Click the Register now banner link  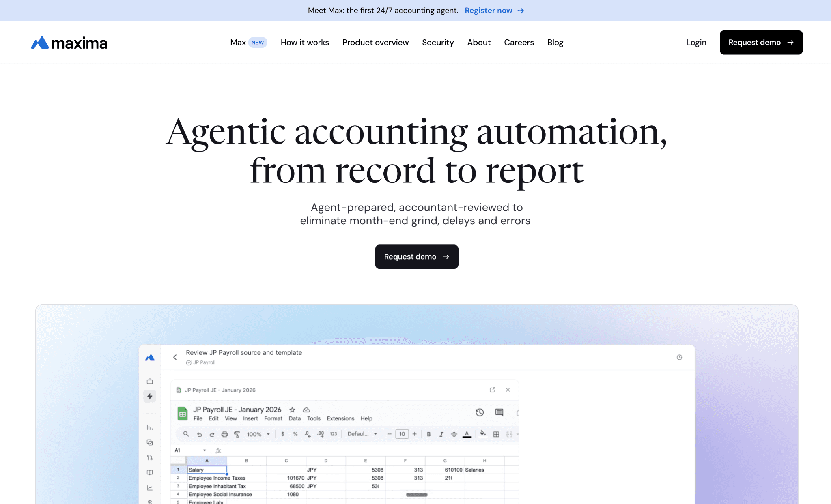495,11
